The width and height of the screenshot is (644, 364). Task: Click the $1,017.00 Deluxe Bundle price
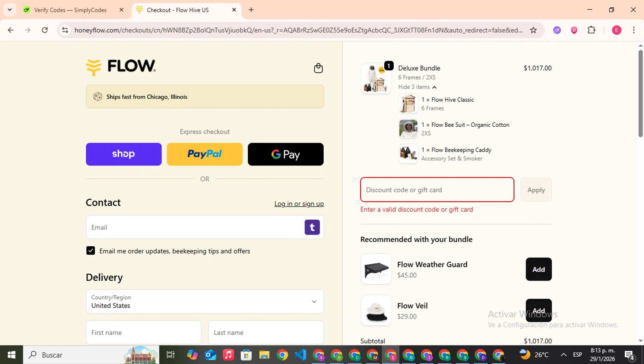pos(538,68)
